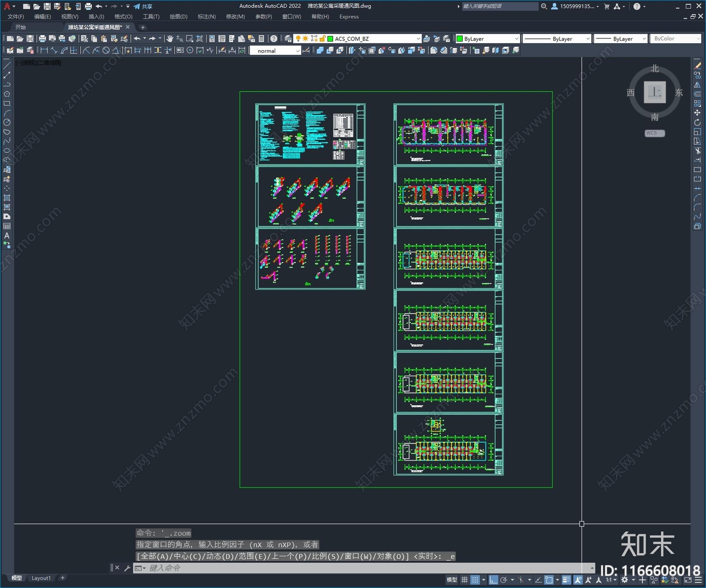This screenshot has width=706, height=588.
Task: Open the 'normal' dimension style dropdown
Action: click(x=297, y=51)
